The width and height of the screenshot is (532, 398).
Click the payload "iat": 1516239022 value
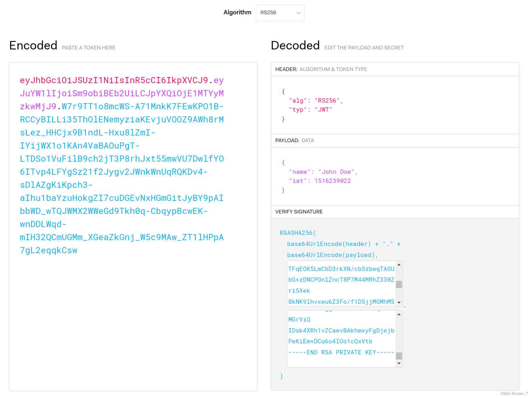tap(333, 181)
